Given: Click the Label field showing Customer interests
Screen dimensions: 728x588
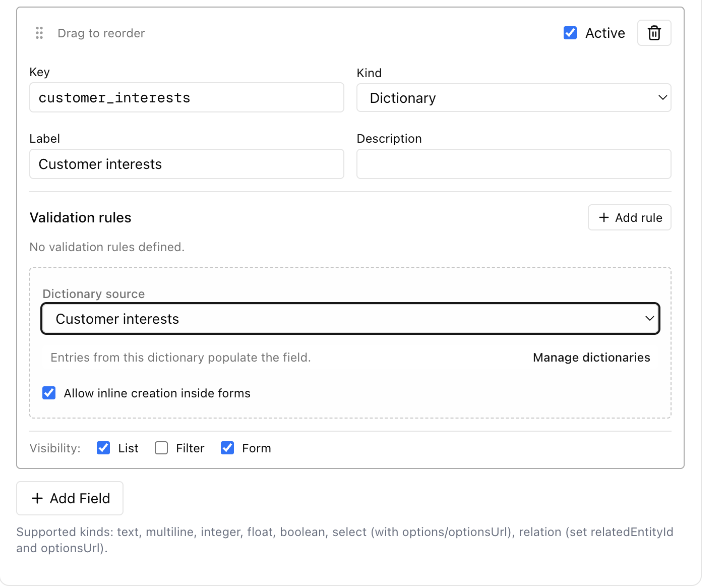Looking at the screenshot, I should (x=187, y=164).
